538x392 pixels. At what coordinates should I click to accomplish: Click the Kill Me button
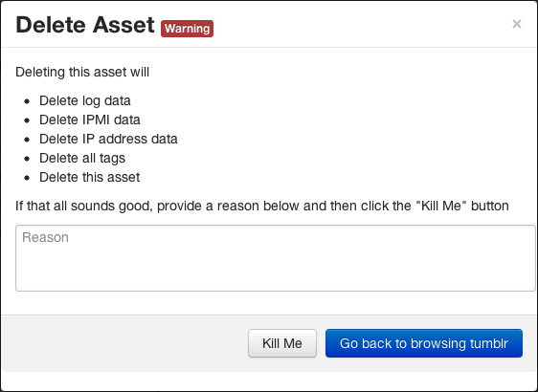(282, 343)
